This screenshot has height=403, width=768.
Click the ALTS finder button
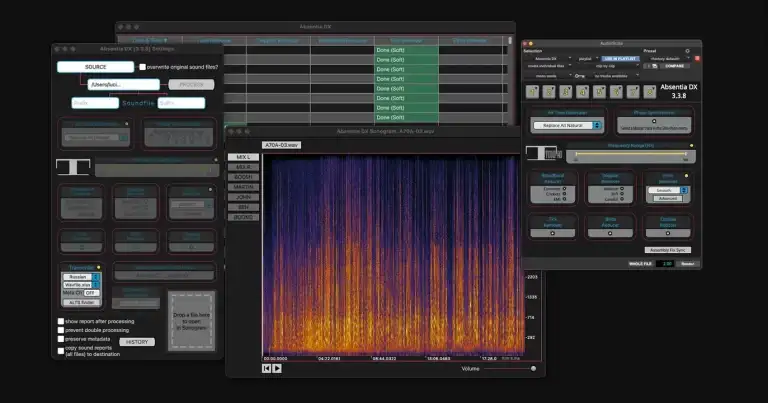(81, 303)
